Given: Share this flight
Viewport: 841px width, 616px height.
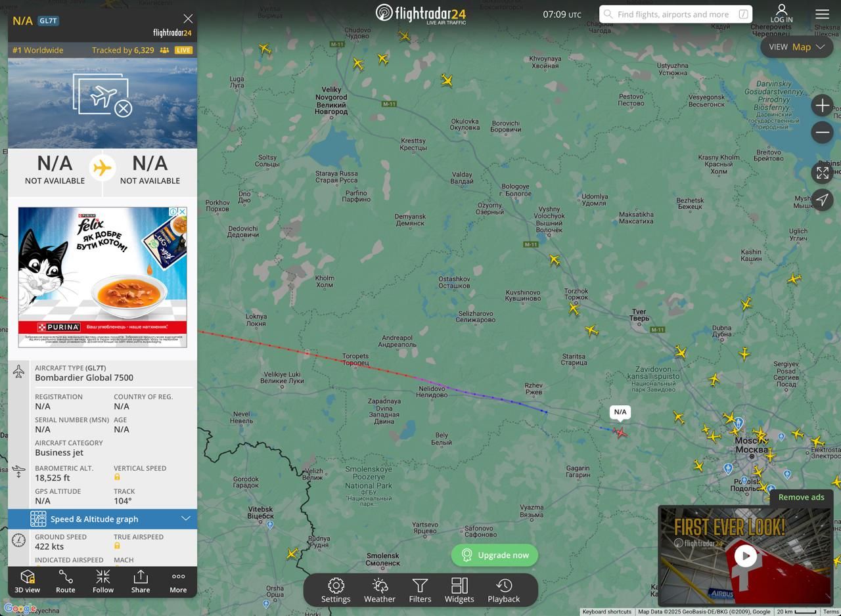Looking at the screenshot, I should [x=141, y=582].
